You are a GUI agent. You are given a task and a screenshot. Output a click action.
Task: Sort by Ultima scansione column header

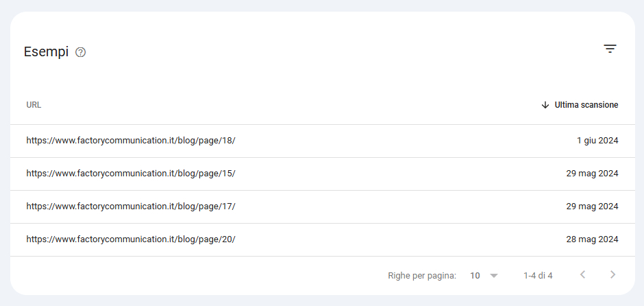[x=586, y=105]
